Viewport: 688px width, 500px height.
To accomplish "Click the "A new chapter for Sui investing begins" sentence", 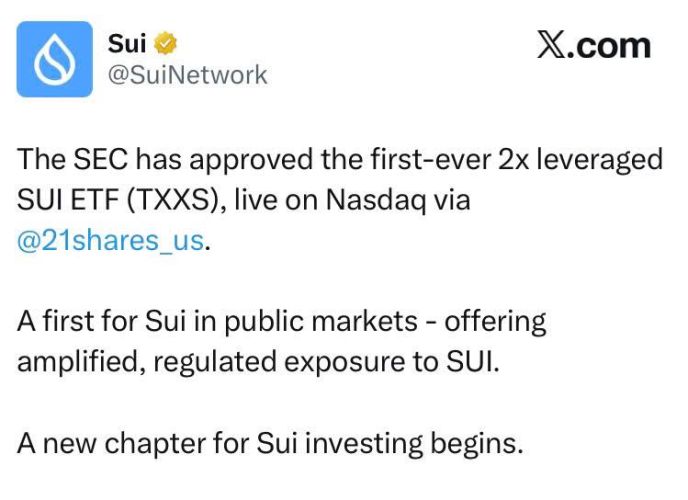I will (270, 442).
